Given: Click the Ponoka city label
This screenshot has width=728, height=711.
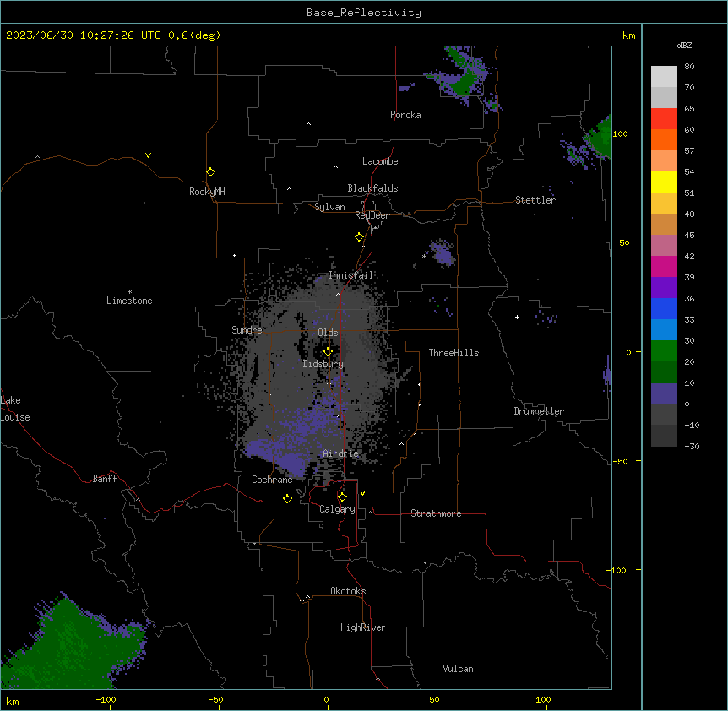Looking at the screenshot, I should click(405, 115).
